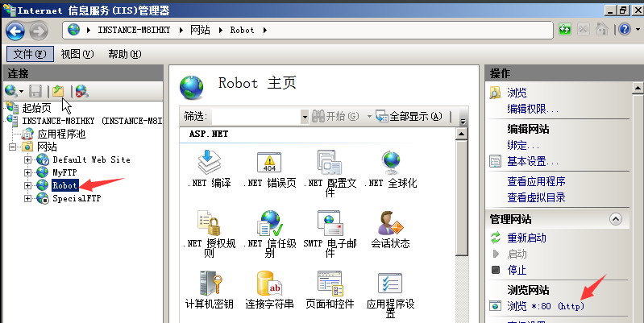Viewport: 644px width, 323px height.
Task: Collapse the 网站 tree node
Action: tap(12, 147)
